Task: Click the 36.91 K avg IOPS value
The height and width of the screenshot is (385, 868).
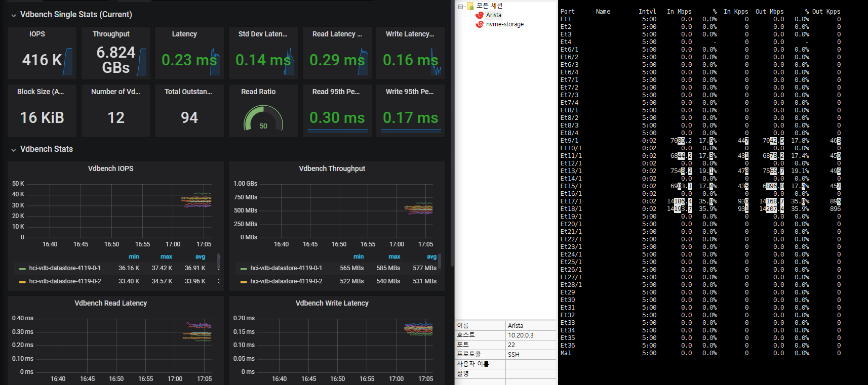Action: pos(195,268)
